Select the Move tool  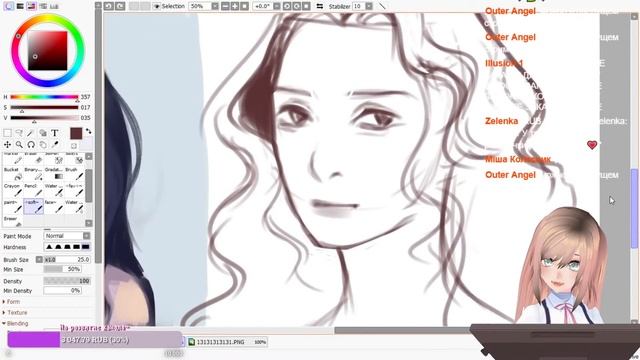(x=7, y=144)
